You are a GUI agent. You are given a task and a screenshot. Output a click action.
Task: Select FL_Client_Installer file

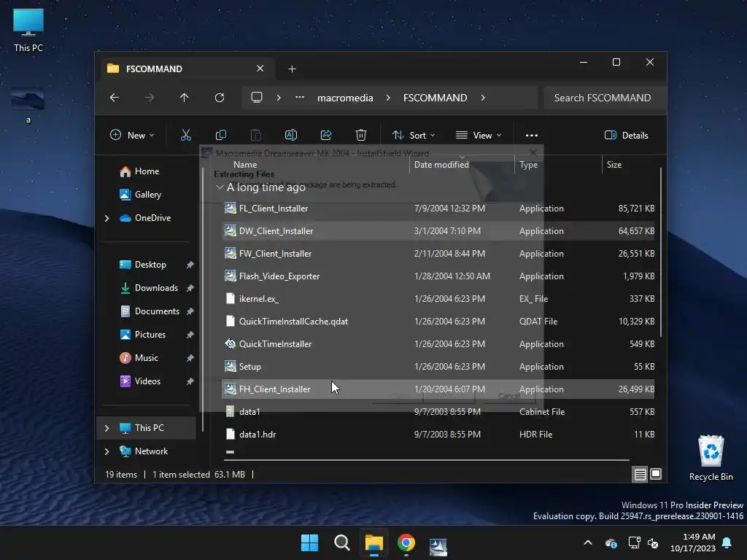click(438, 209)
